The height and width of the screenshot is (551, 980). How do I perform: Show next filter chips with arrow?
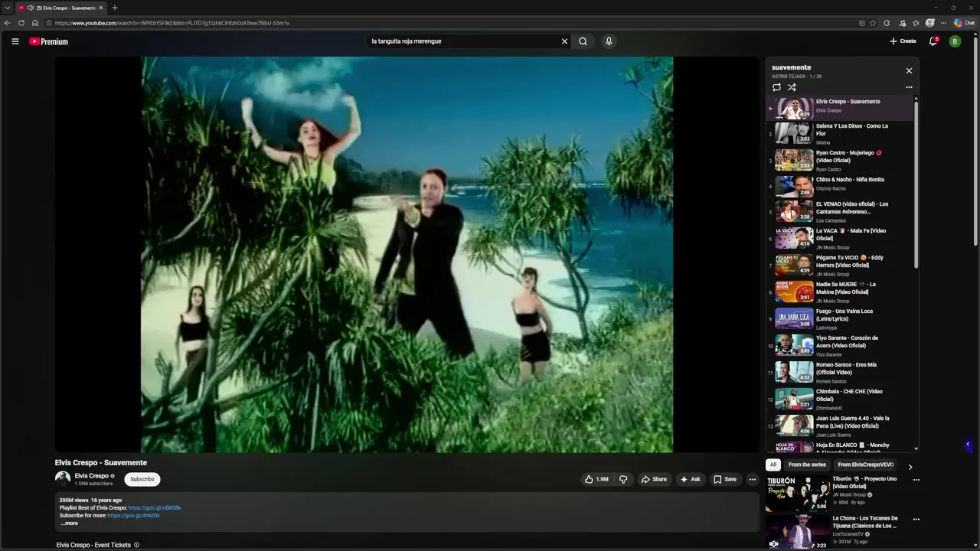[x=910, y=466]
